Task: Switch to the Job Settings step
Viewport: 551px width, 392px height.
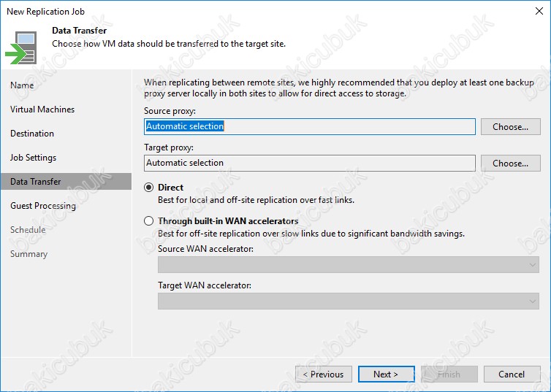Action: [x=33, y=158]
